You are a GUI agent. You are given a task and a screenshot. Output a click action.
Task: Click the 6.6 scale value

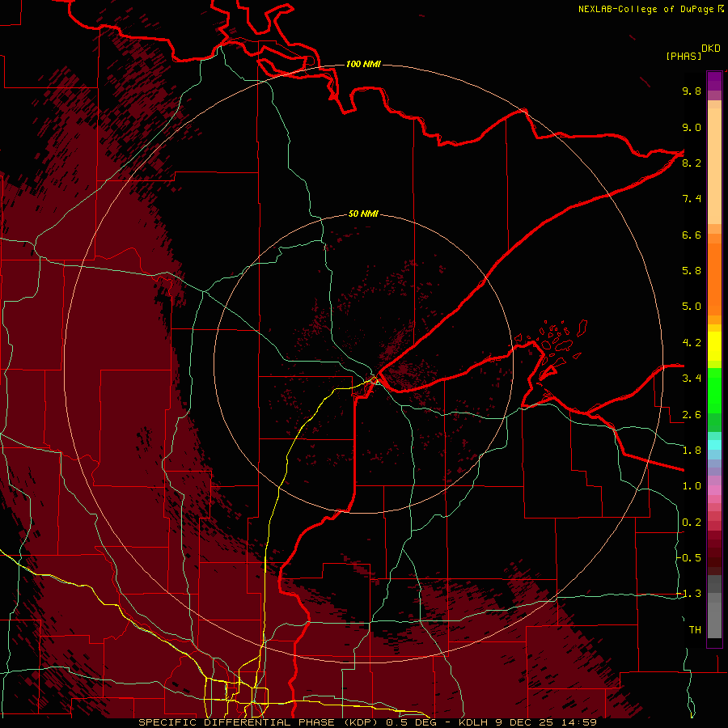pos(692,235)
